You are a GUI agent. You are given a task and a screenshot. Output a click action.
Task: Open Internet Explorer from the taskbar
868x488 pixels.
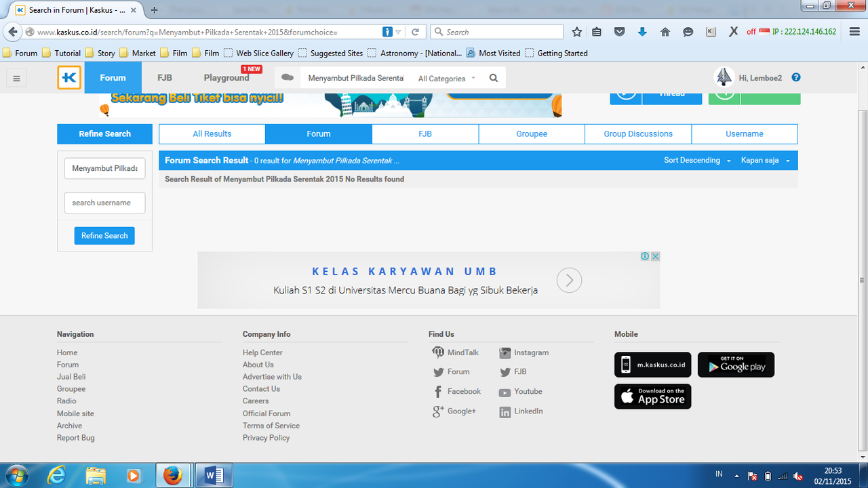[58, 476]
